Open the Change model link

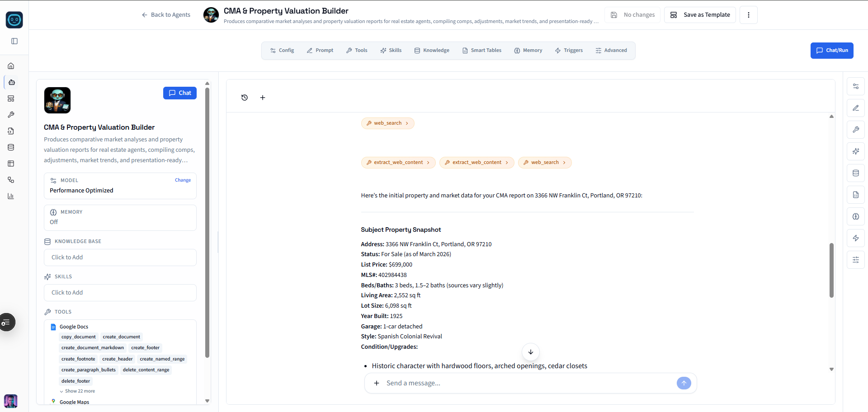(183, 180)
